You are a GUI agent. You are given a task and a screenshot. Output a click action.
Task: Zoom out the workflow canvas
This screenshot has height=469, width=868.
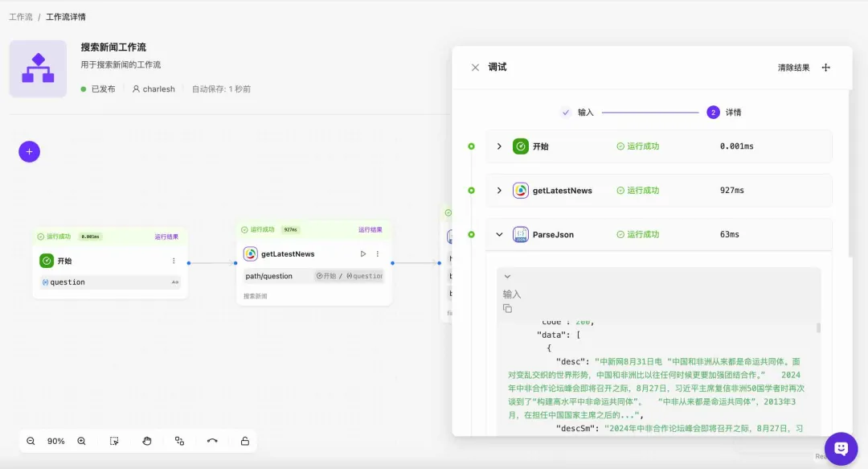(31, 442)
